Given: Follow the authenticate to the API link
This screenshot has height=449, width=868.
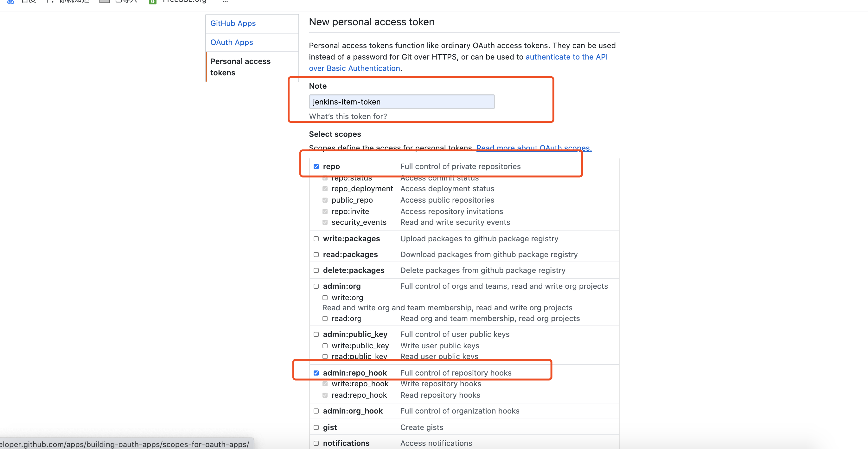Looking at the screenshot, I should (566, 57).
